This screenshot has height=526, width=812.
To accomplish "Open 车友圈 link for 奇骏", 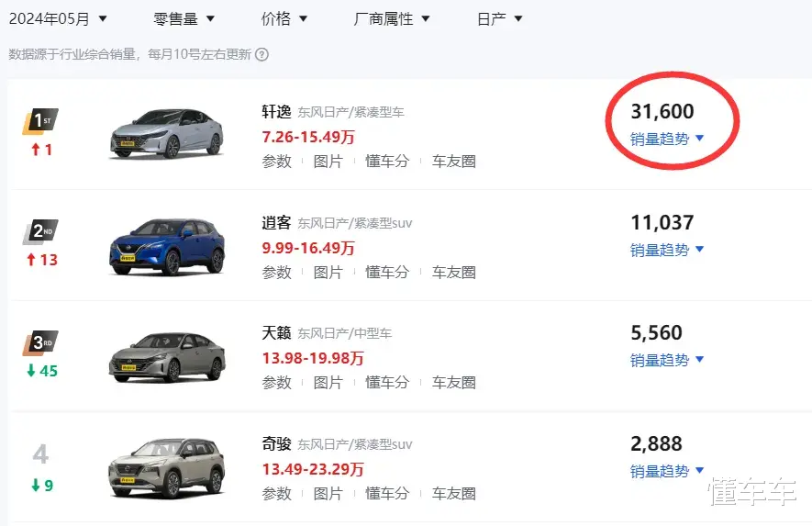I will coord(454,493).
